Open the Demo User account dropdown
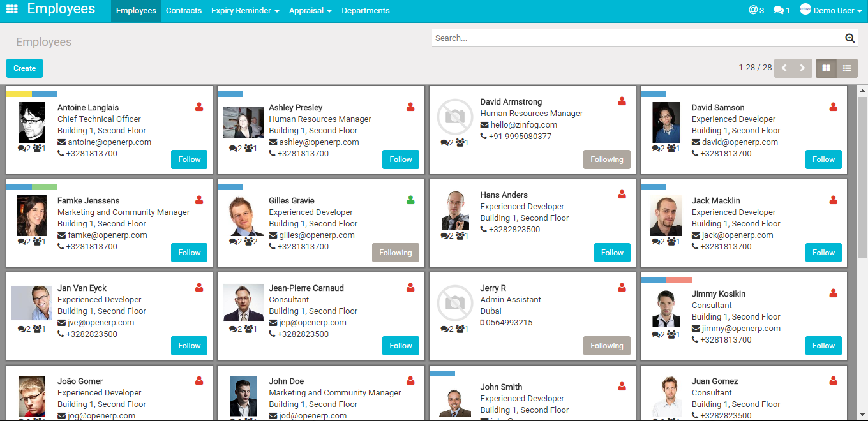Image resolution: width=868 pixels, height=421 pixels. [x=827, y=11]
